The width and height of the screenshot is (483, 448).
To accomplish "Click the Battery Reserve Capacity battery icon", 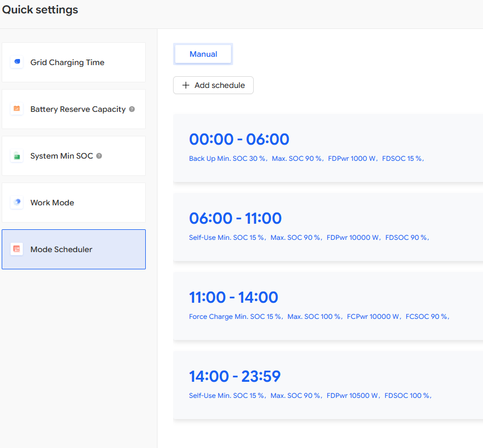I will click(x=17, y=109).
